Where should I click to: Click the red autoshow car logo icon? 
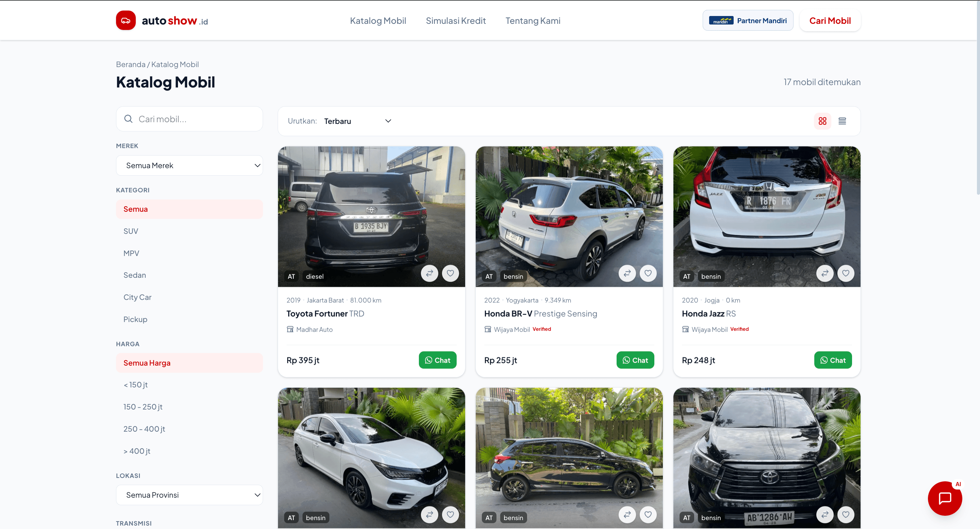126,20
